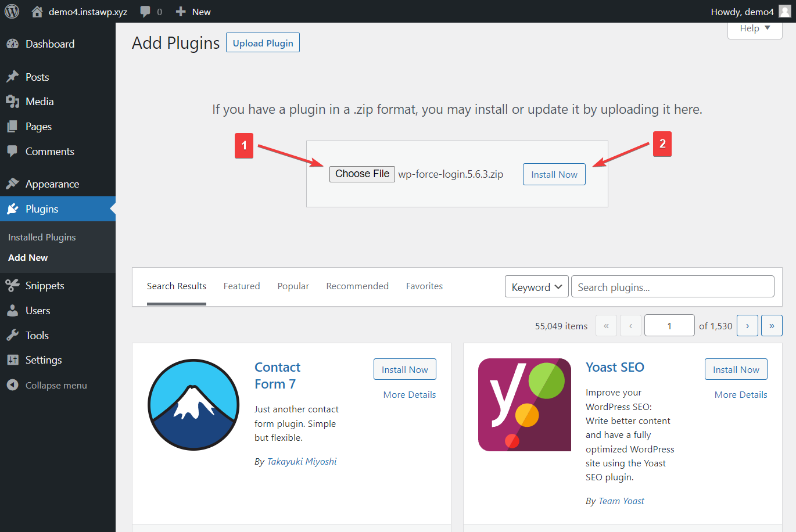Screen dimensions: 796x532
Task: Click the Collapse menu label
Action: pyautogui.click(x=56, y=385)
